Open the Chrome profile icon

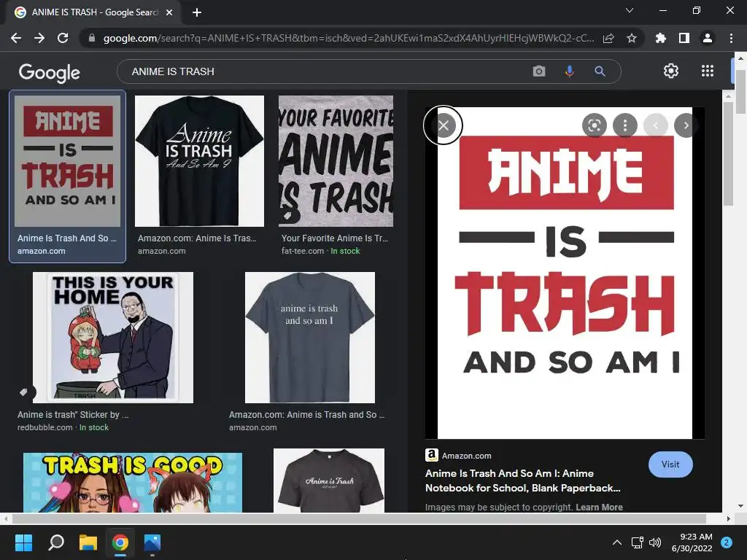[708, 38]
